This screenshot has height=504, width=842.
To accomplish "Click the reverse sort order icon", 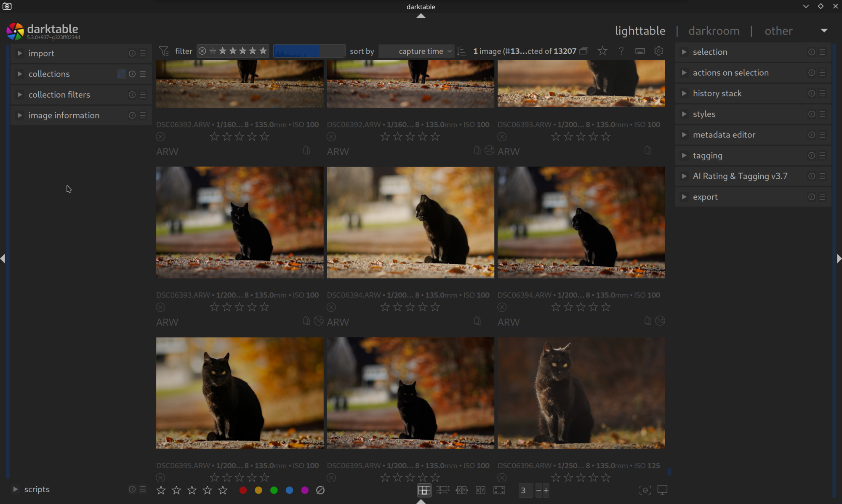I will [x=462, y=51].
